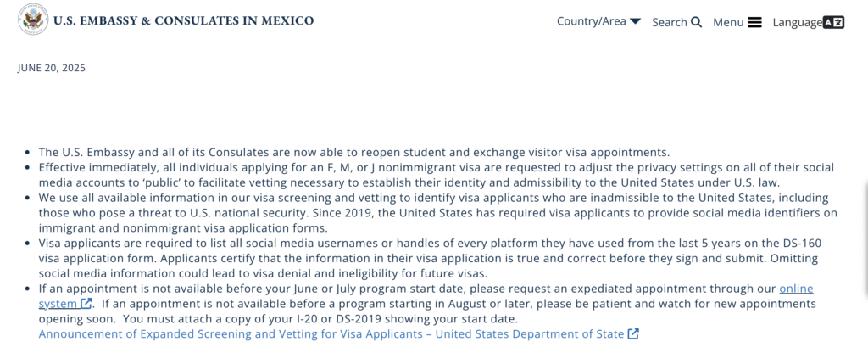Screen dimensions: 868x353
Task: Click the U.S. Embassy seal logo
Action: coord(32,20)
